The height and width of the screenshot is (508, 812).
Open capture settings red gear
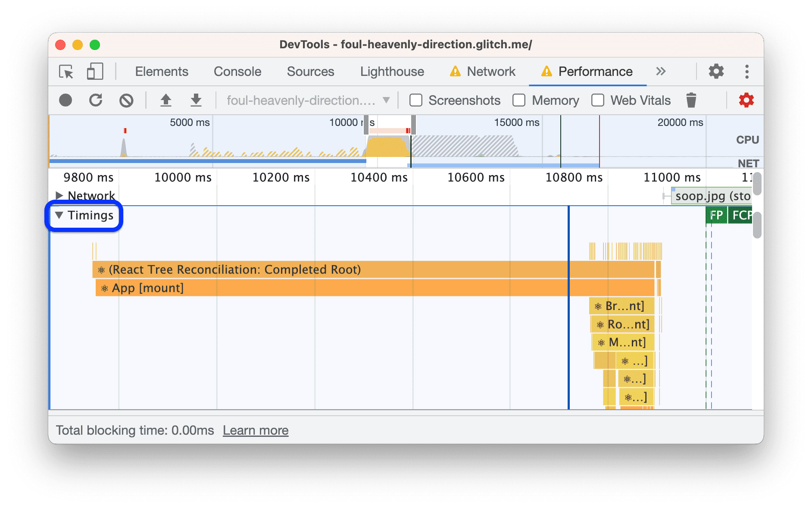click(746, 100)
